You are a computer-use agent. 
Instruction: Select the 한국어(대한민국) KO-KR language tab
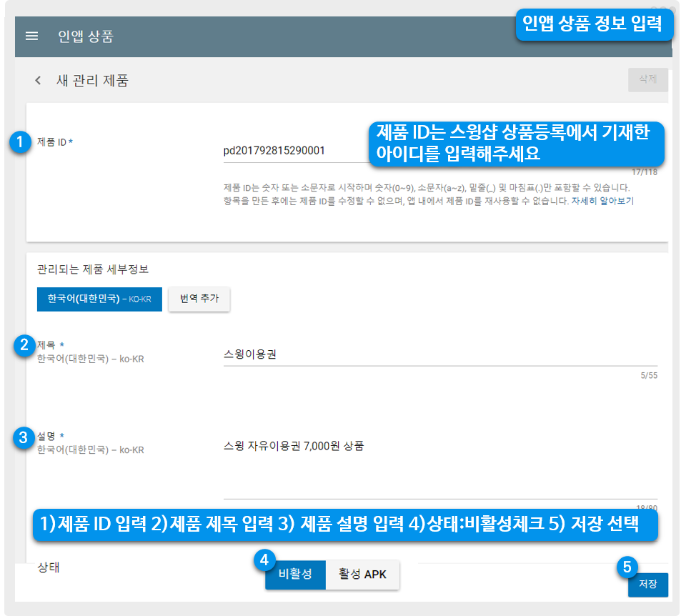99,299
